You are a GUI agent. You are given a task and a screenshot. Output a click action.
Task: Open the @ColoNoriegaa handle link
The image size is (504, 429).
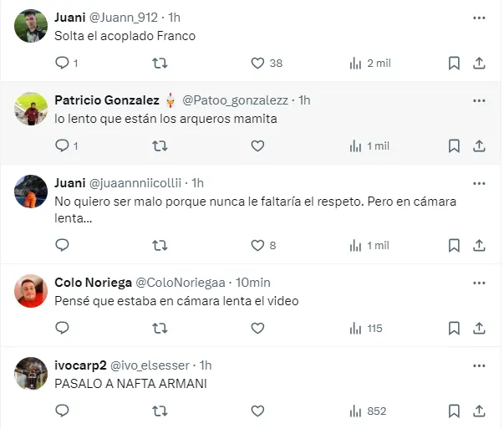(x=181, y=282)
